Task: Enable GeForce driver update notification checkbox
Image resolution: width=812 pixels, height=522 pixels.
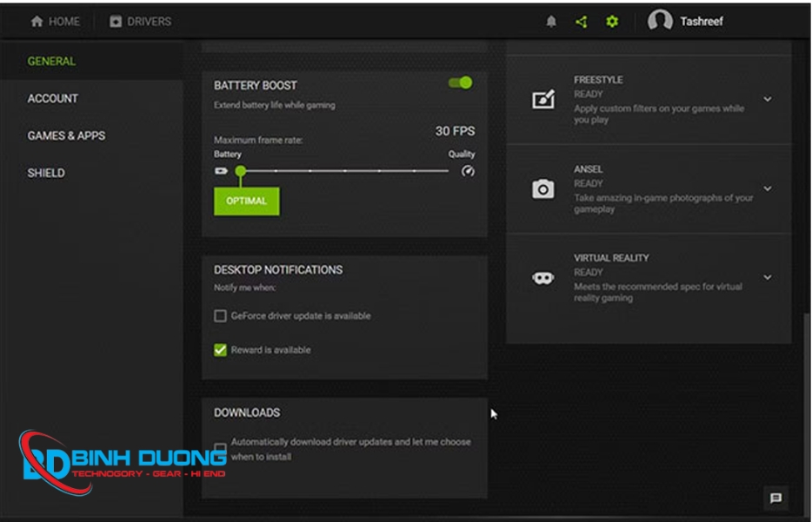Action: (x=220, y=316)
